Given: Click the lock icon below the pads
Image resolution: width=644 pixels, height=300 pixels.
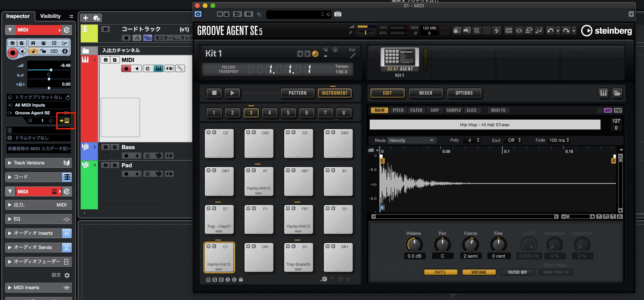Looking at the screenshot, I should tap(241, 280).
